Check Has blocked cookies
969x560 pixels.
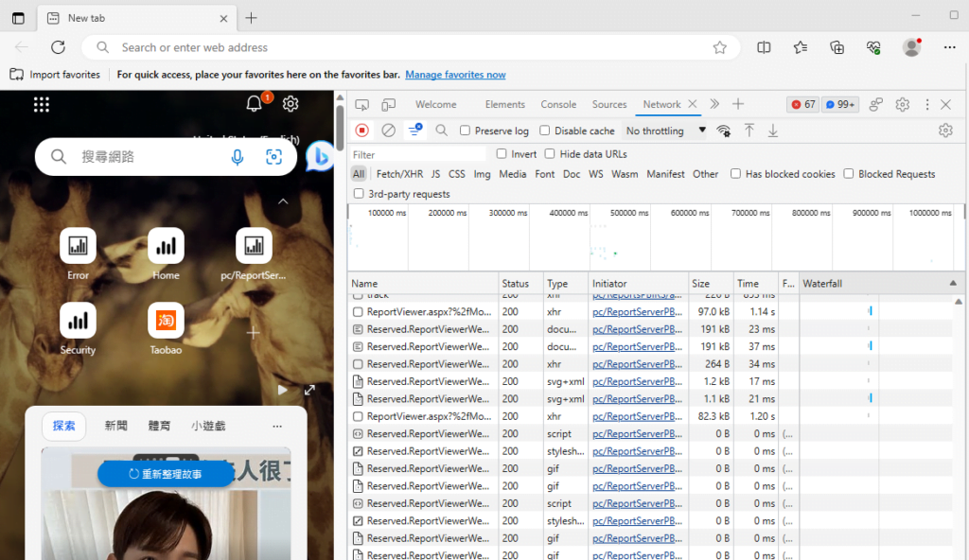pyautogui.click(x=735, y=174)
